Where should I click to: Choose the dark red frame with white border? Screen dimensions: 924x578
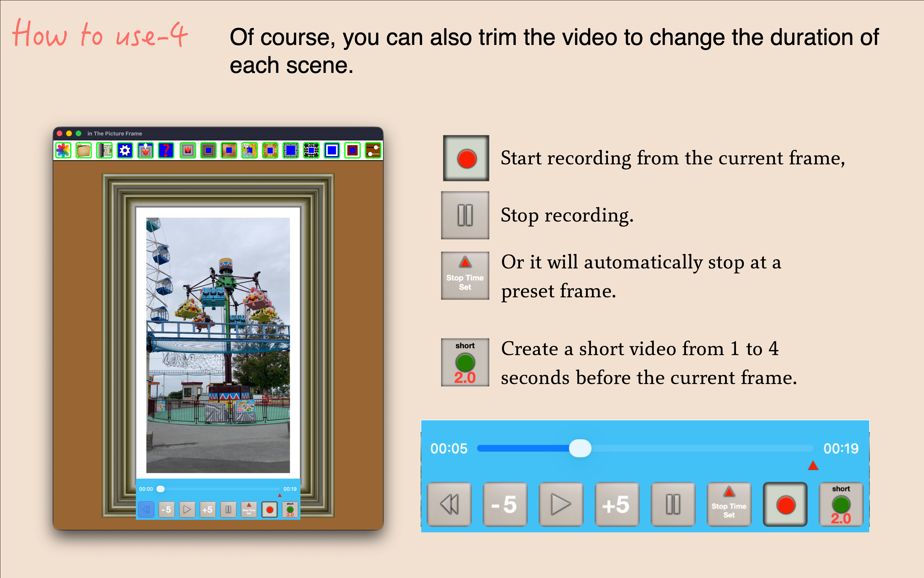[352, 150]
